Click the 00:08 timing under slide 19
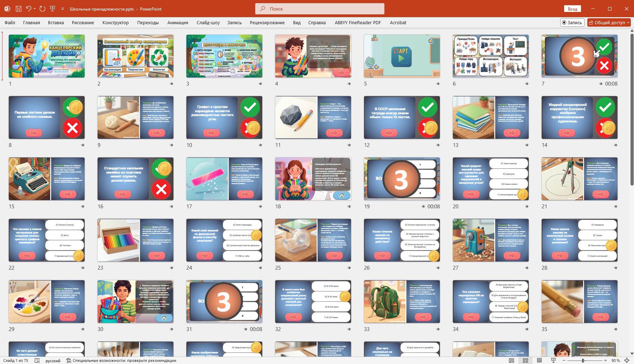634x364 pixels. point(434,207)
